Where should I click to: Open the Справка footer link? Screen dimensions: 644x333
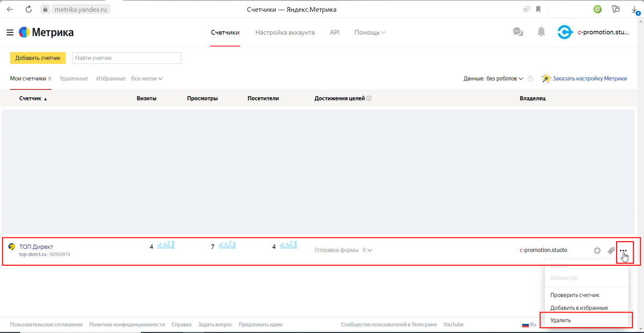(x=181, y=324)
